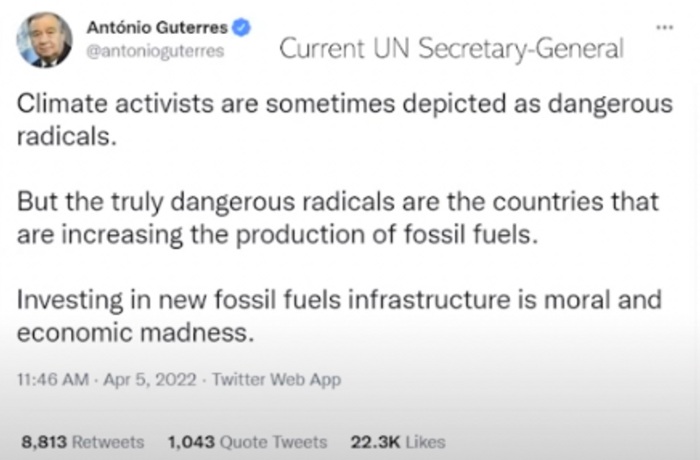Click the Apr 5, 2022 date
The width and height of the screenshot is (700, 460).
(x=150, y=380)
